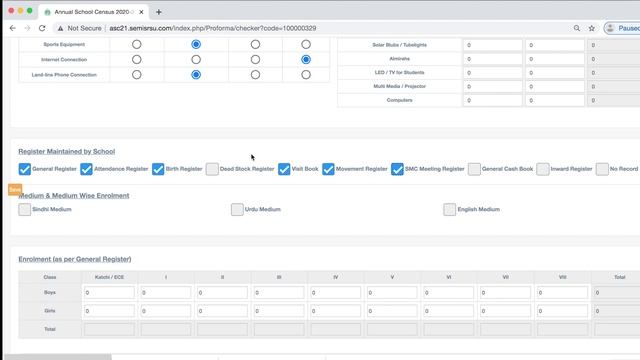
Task: Click the orange Save badge at left edge
Action: pos(15,189)
